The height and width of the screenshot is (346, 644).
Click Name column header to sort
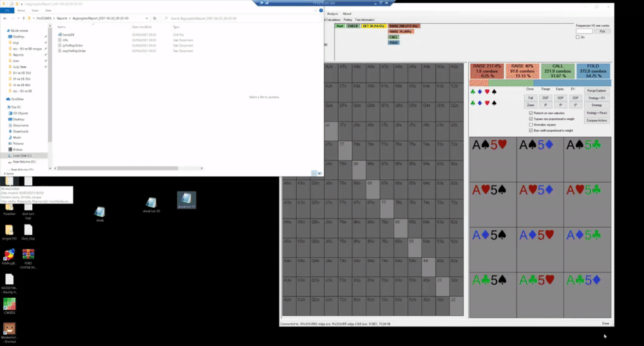pos(62,27)
